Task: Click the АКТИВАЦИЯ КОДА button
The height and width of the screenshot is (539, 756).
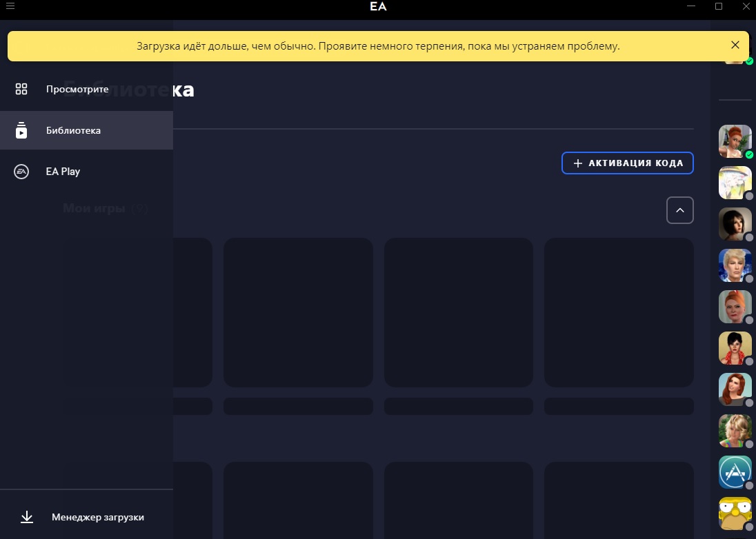Action: [627, 163]
